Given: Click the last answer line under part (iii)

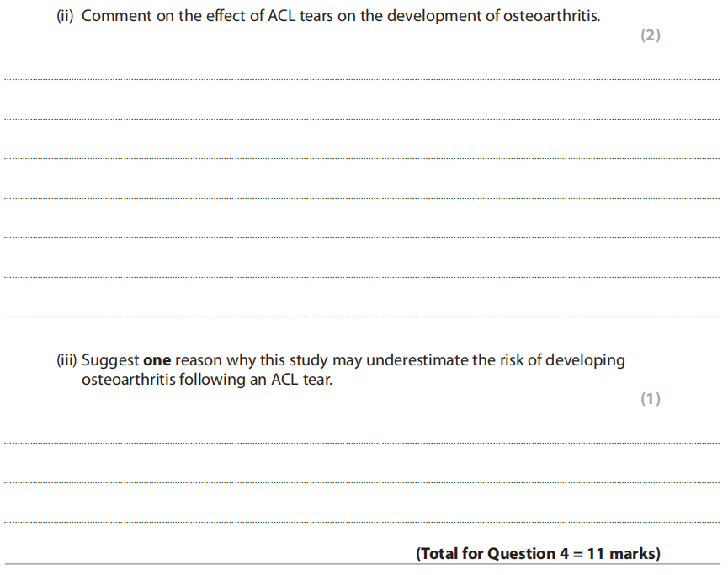Looking at the screenshot, I should [362, 522].
